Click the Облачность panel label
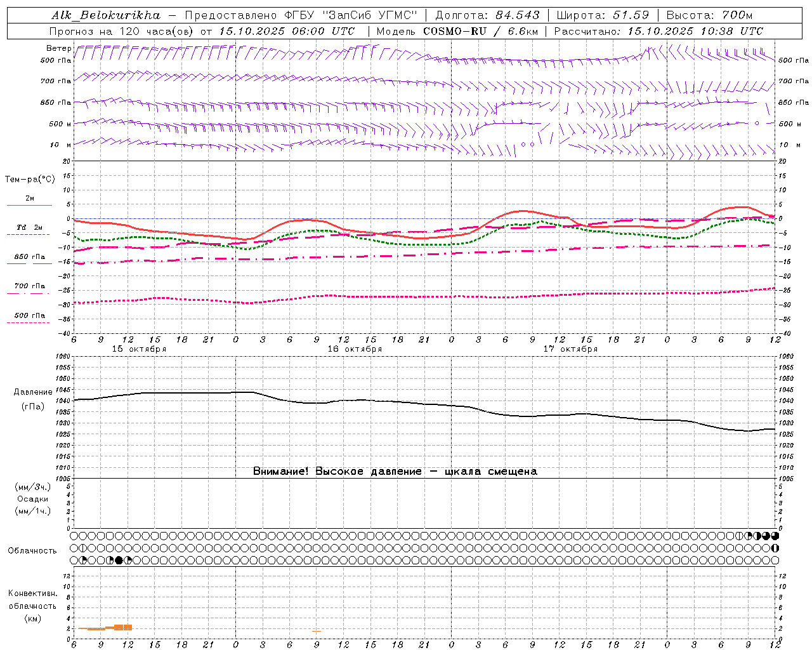This screenshot has height=650, width=812. pyautogui.click(x=32, y=551)
